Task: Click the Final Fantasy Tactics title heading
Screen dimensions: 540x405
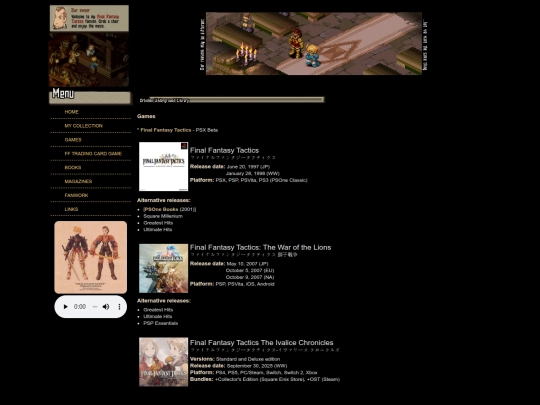Action: click(x=224, y=150)
